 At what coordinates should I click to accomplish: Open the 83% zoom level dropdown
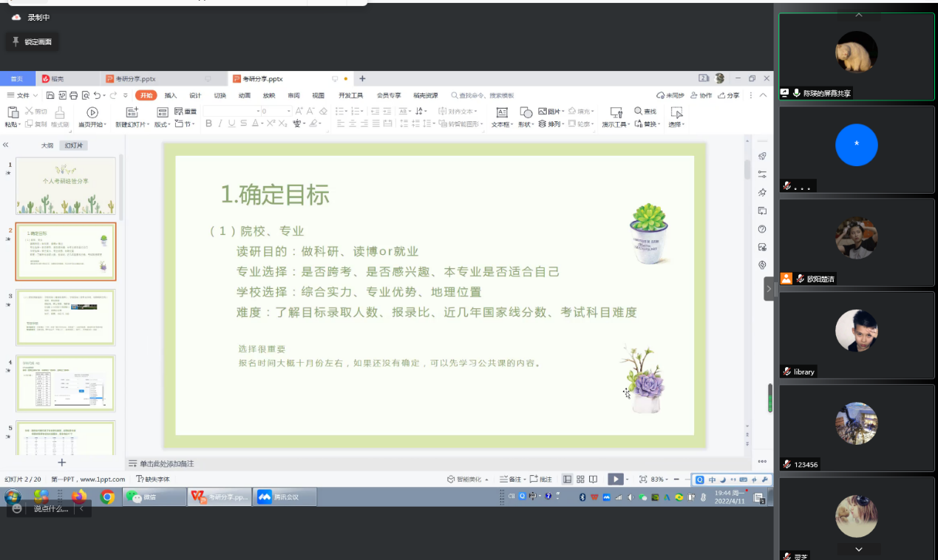click(659, 479)
